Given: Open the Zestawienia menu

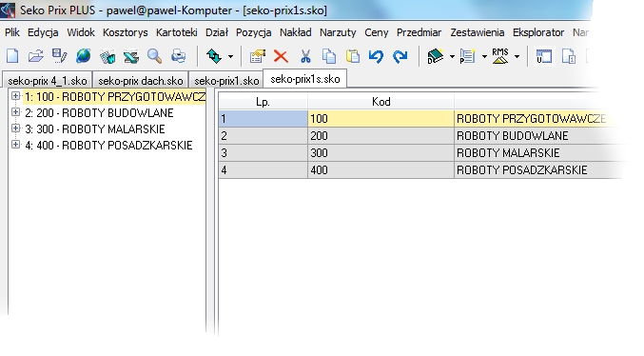Looking at the screenshot, I should pyautogui.click(x=478, y=32).
